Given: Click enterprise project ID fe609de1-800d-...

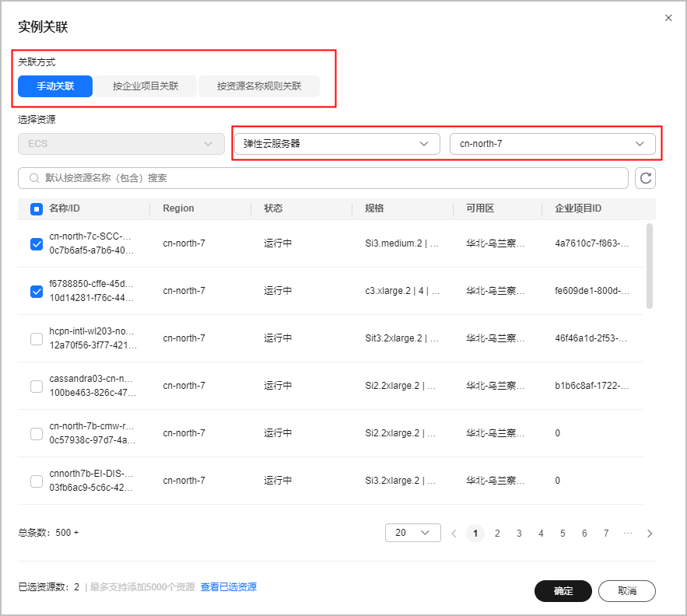Looking at the screenshot, I should 592,291.
